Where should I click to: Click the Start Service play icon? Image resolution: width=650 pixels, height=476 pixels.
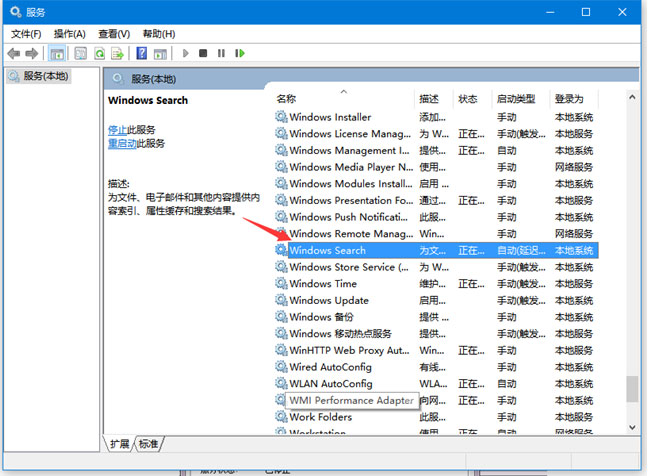tap(185, 53)
